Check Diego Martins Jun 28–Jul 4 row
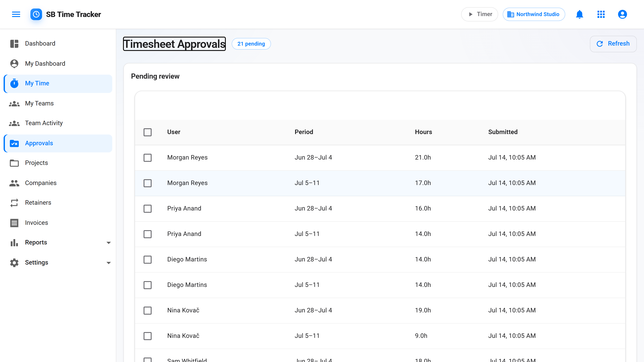Viewport: 644px width, 362px height. tap(148, 260)
